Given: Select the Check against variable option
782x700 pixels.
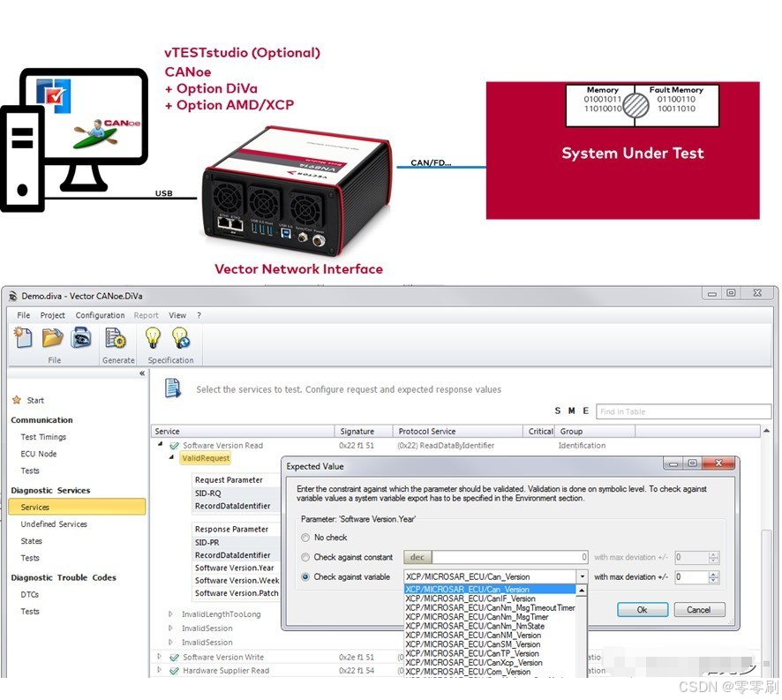Looking at the screenshot, I should [305, 576].
